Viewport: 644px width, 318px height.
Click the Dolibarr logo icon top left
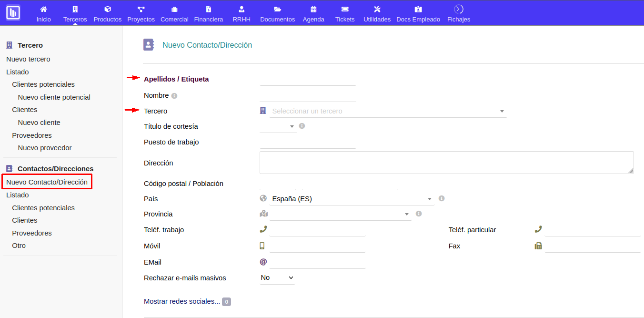(13, 13)
